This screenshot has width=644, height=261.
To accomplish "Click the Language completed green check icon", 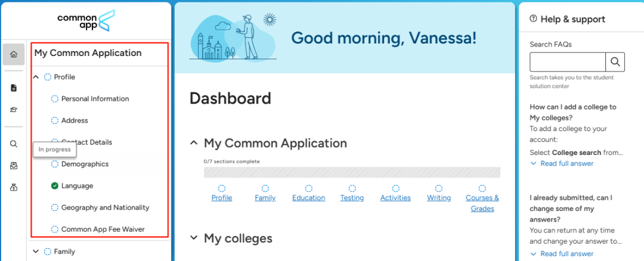I will tap(55, 186).
